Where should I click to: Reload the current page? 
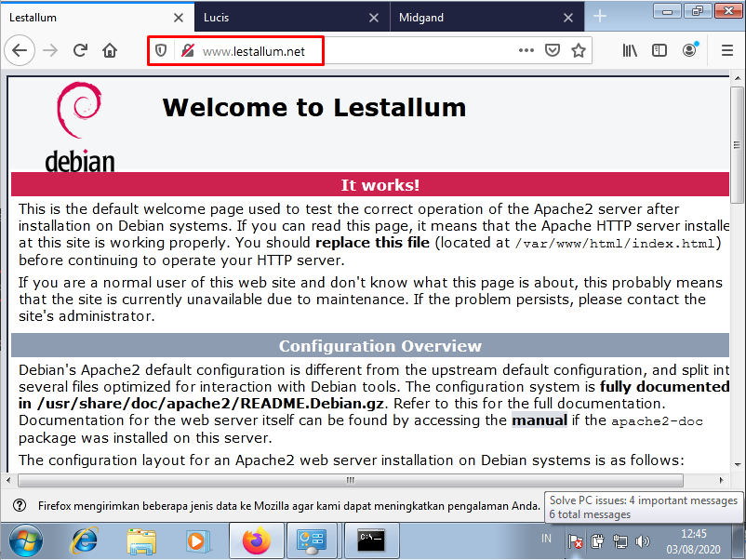click(x=80, y=50)
